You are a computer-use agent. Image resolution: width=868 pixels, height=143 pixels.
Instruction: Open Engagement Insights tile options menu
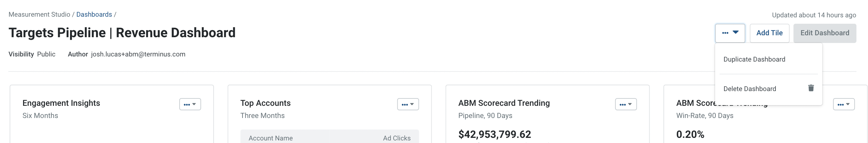tap(190, 104)
